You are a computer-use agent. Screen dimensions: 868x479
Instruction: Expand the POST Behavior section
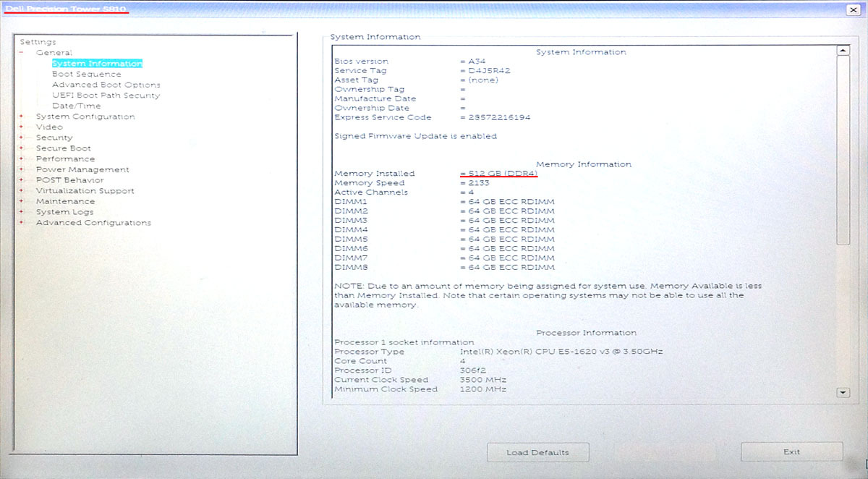(22, 180)
